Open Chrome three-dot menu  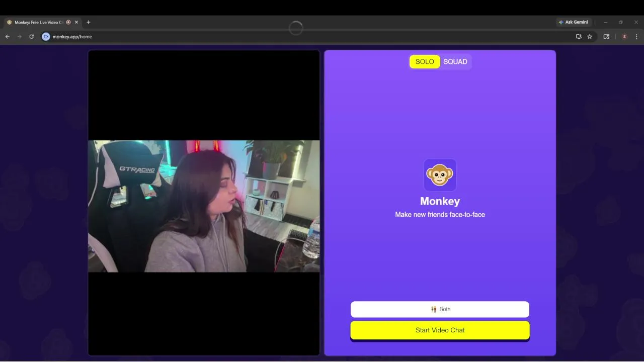[636, 37]
